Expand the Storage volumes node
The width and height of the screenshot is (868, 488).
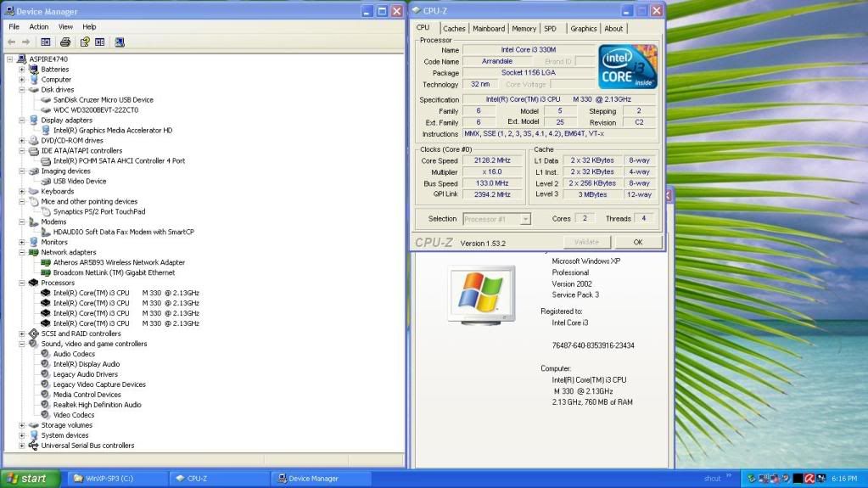(x=21, y=425)
